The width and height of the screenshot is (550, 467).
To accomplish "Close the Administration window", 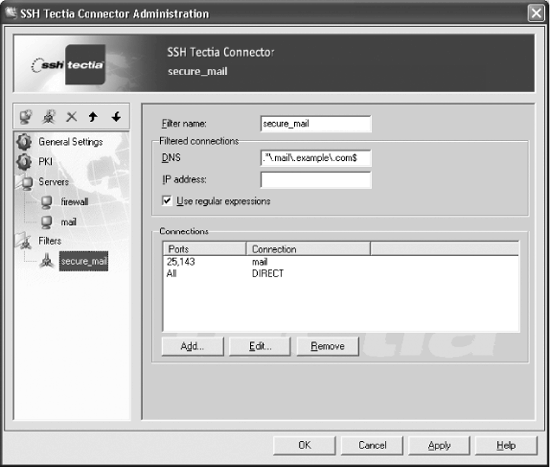I will tap(536, 13).
